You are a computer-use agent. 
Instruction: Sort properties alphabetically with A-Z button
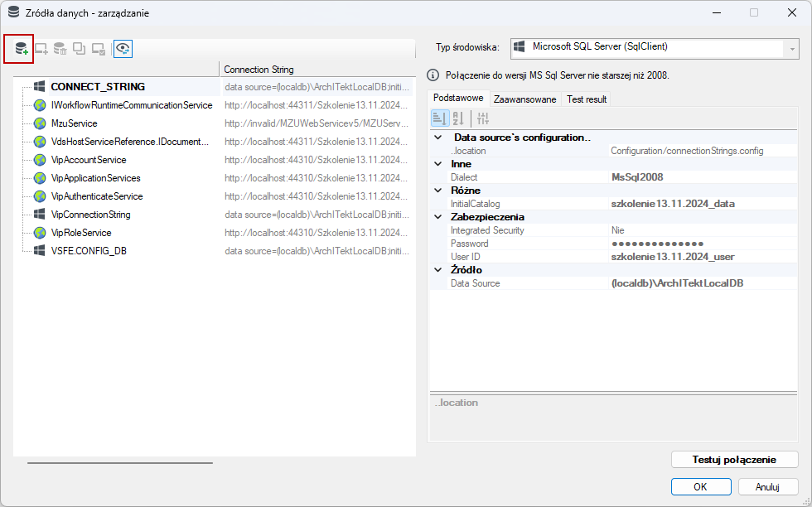tap(458, 118)
